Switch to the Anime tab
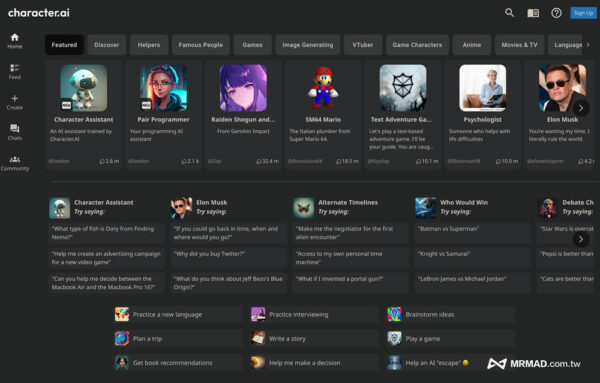Screen dimensions: 600x383 click(472, 45)
